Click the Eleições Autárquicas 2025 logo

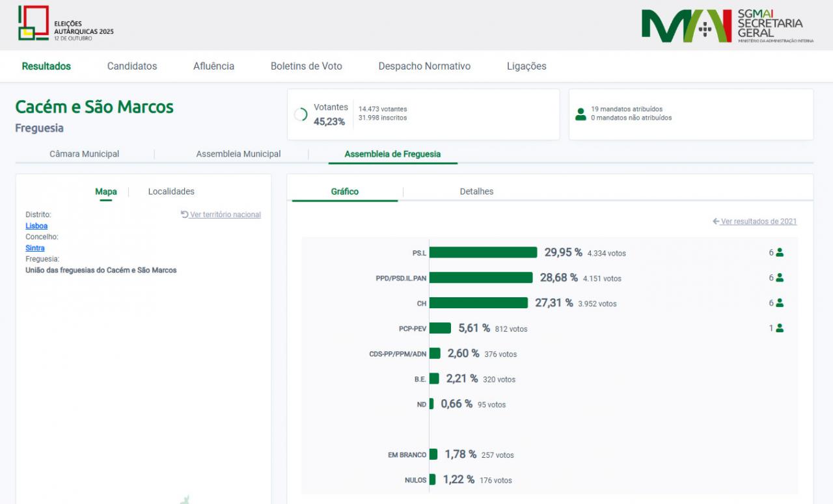pos(65,24)
